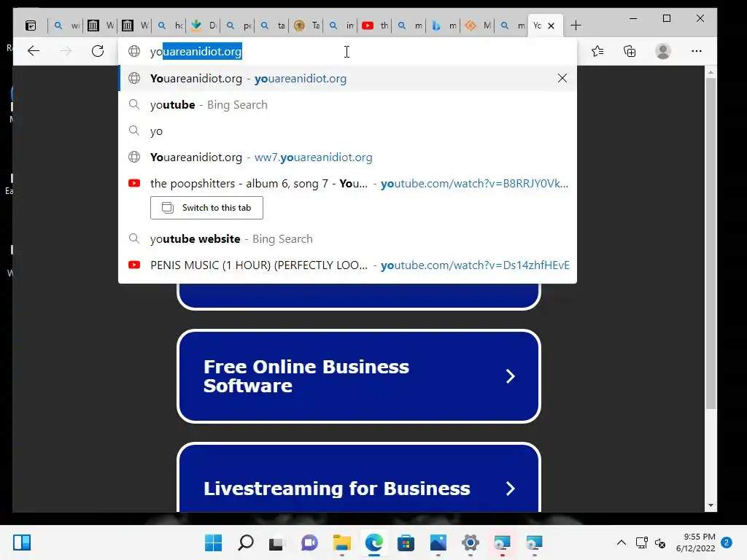Screen dimensions: 747x560
Task: Click the chevron on Livestreaming for Business
Action: tap(510, 489)
